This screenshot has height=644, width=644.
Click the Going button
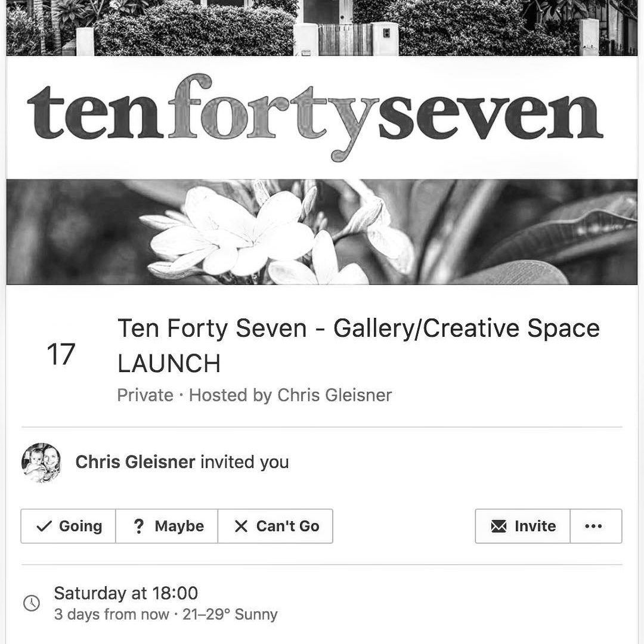click(x=68, y=526)
